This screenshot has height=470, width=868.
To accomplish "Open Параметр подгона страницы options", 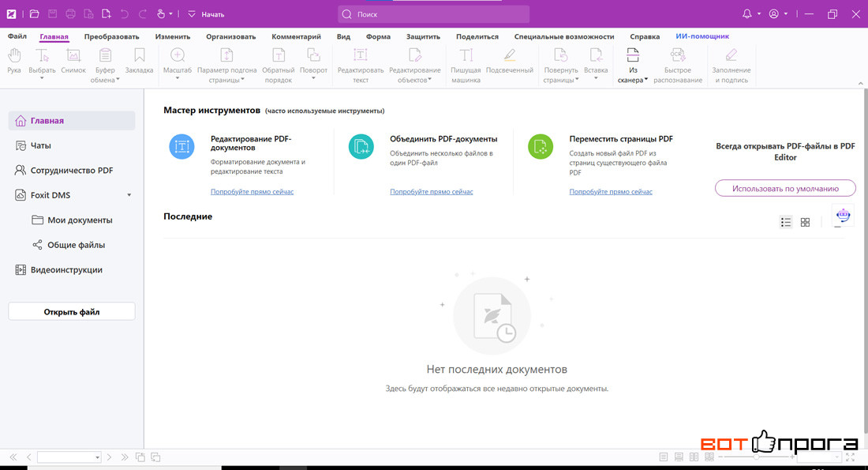I will (x=227, y=66).
